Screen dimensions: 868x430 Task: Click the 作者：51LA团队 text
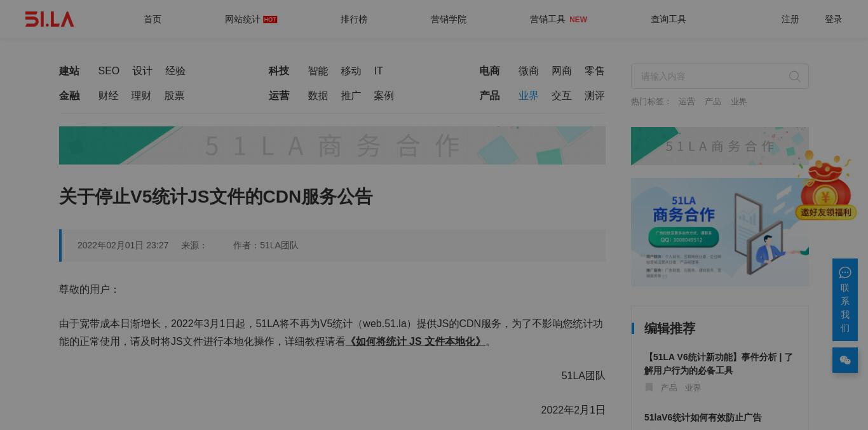point(266,246)
